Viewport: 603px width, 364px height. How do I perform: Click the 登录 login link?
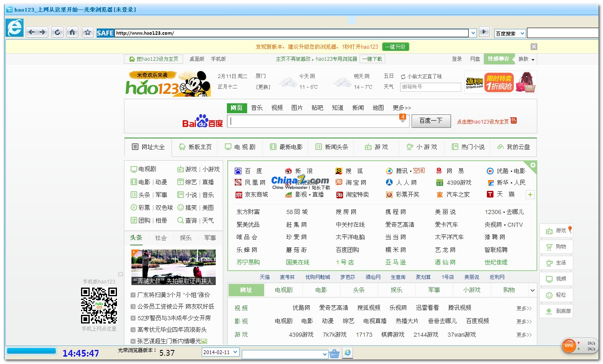click(x=457, y=59)
